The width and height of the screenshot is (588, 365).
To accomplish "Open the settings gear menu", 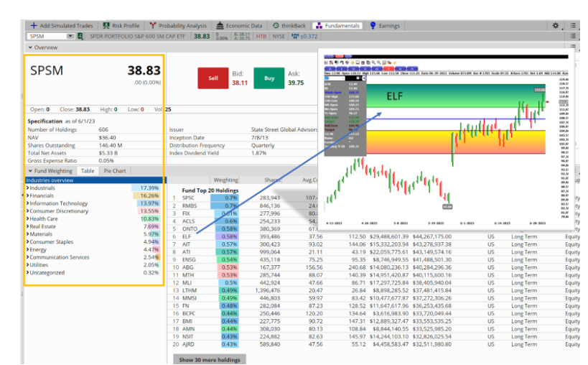I will click(x=556, y=26).
